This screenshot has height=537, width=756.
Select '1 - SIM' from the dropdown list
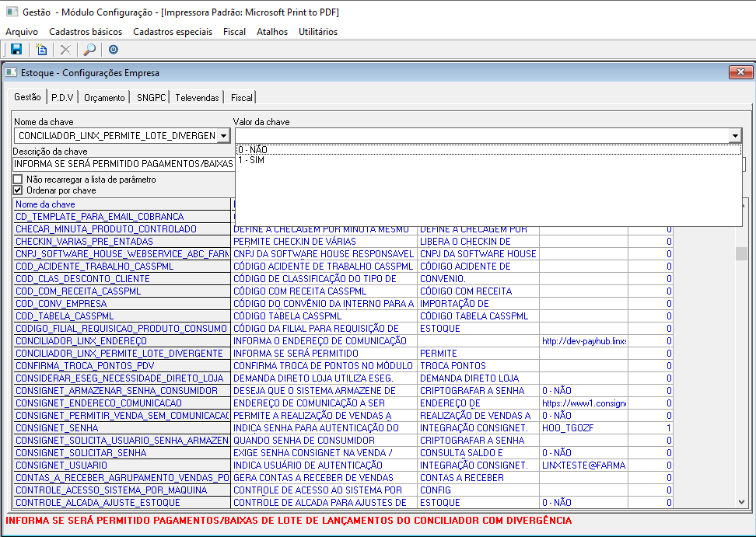click(x=251, y=160)
